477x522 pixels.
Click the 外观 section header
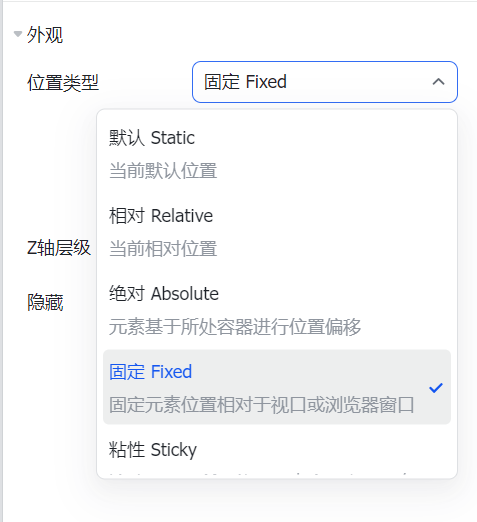45,35
